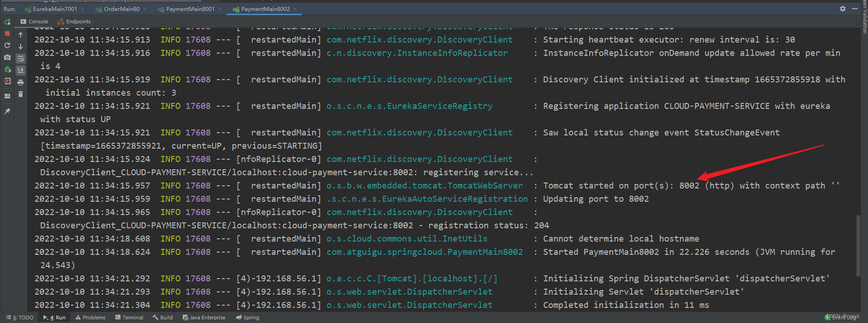Click log text 'Cannot determine local hostname'
Viewport: 868px width, 323px height.
coord(621,239)
